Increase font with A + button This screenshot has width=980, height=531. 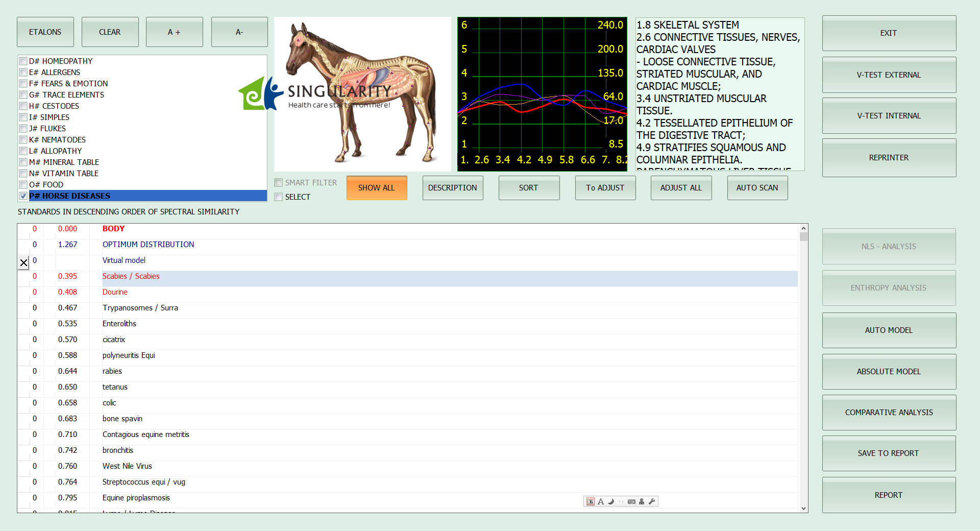pyautogui.click(x=174, y=32)
